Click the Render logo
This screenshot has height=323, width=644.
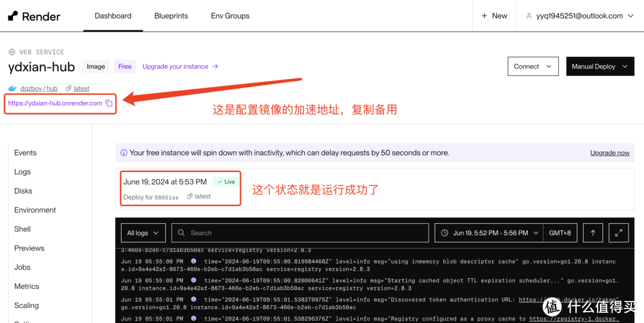click(34, 16)
